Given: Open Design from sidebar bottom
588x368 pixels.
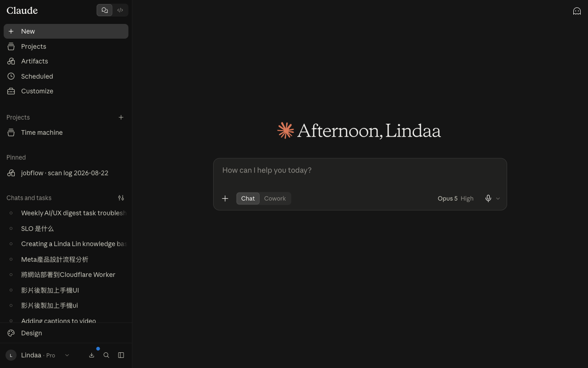Looking at the screenshot, I should (x=66, y=333).
